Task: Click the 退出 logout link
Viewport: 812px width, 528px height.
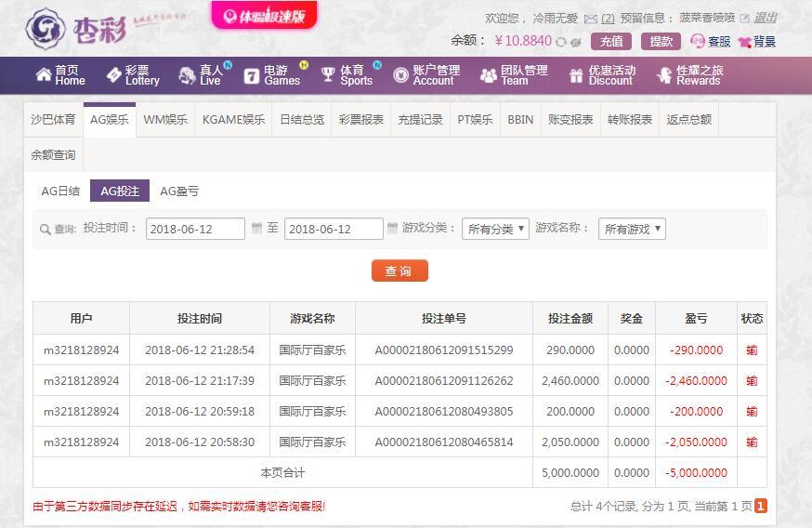Action: (766, 18)
